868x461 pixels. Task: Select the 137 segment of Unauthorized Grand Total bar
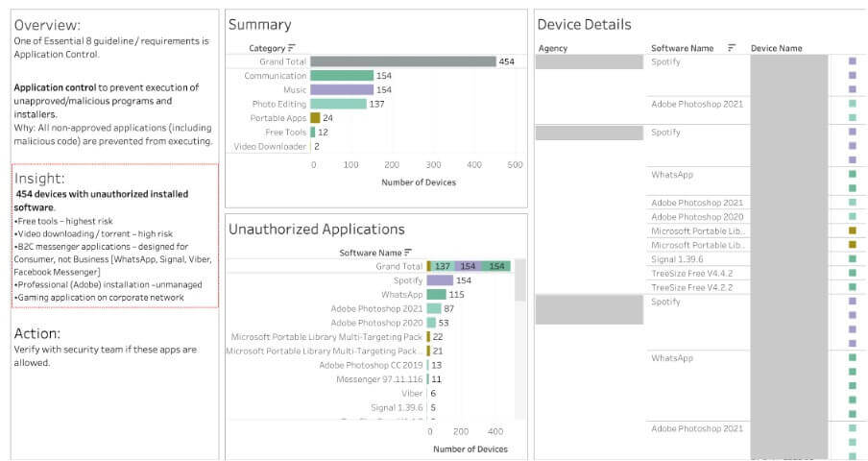coord(443,266)
